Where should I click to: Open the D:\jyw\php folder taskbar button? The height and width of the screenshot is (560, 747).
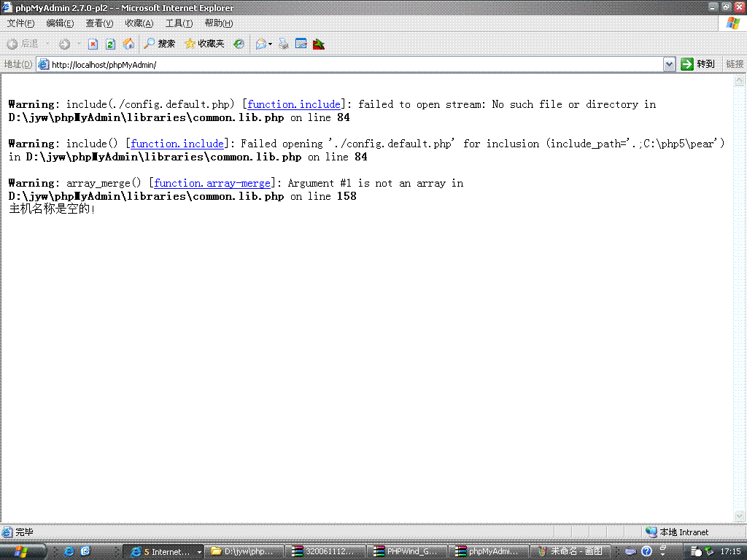pyautogui.click(x=245, y=551)
